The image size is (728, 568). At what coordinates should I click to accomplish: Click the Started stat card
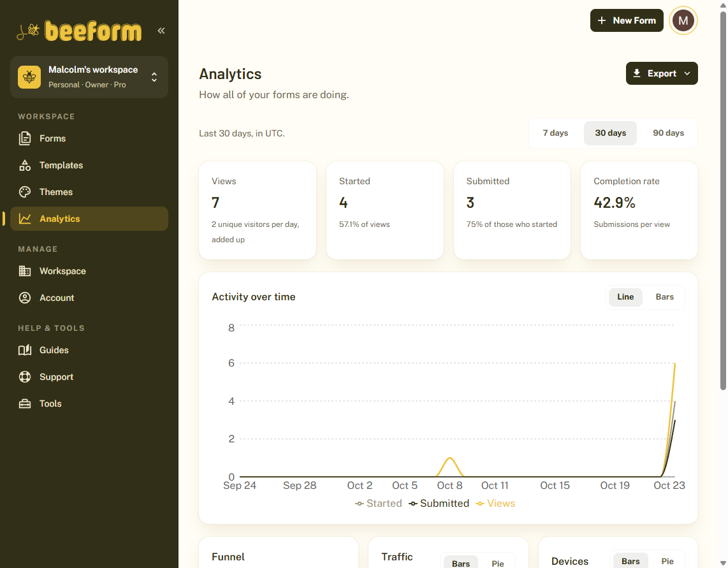click(x=385, y=210)
